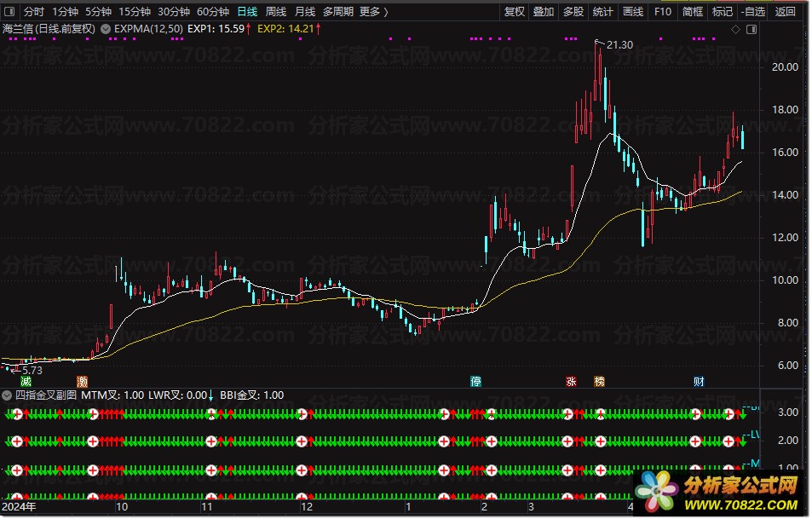This screenshot has width=812, height=519.
Task: Click the MTM叉: 1.00 value
Action: pos(112,395)
